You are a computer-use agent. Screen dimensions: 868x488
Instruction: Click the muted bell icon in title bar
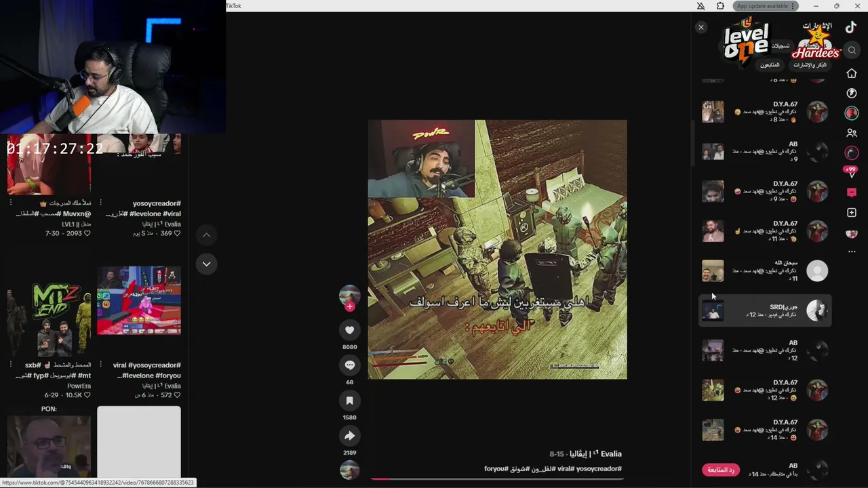pos(701,6)
